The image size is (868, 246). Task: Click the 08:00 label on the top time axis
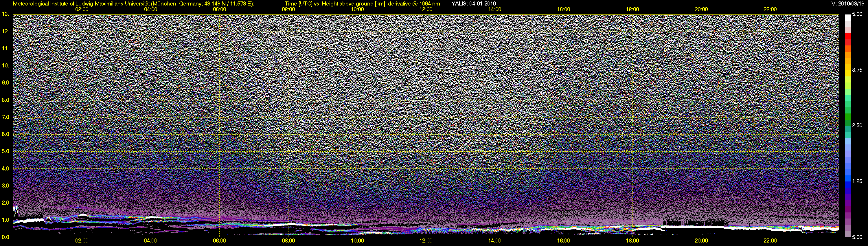tap(288, 10)
